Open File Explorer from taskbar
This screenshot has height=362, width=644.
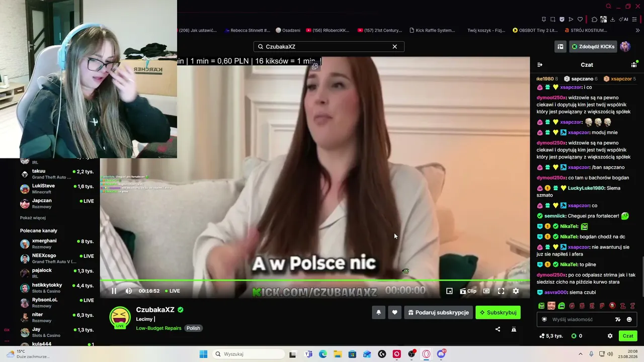click(338, 354)
